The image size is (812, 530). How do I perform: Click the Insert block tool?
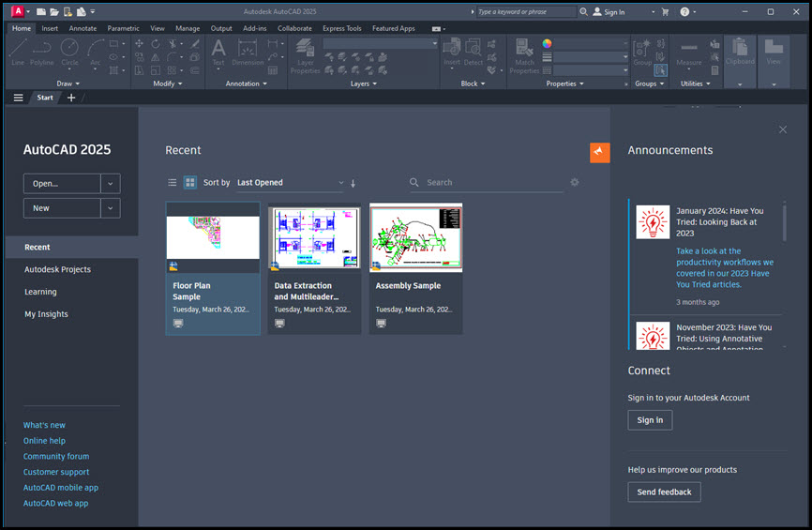(x=452, y=52)
